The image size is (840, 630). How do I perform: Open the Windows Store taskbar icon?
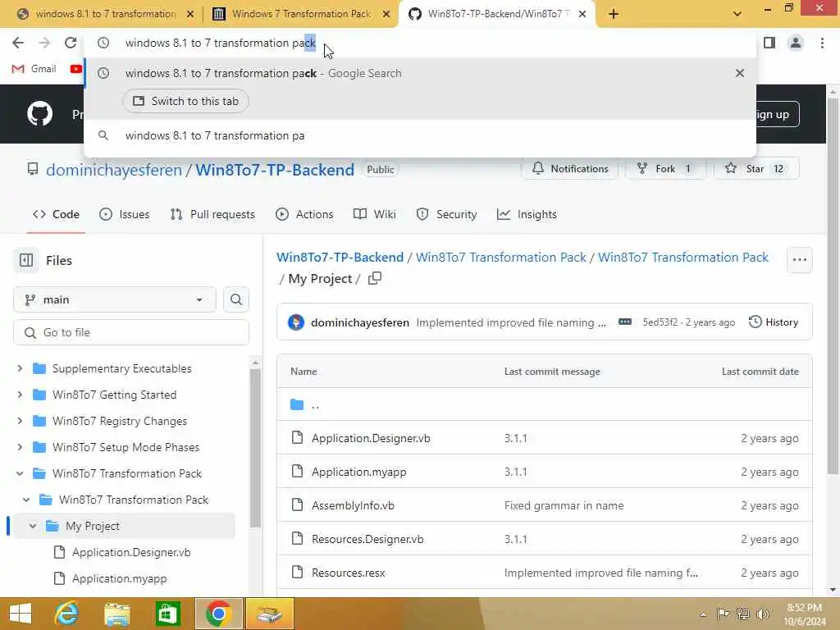pyautogui.click(x=167, y=614)
